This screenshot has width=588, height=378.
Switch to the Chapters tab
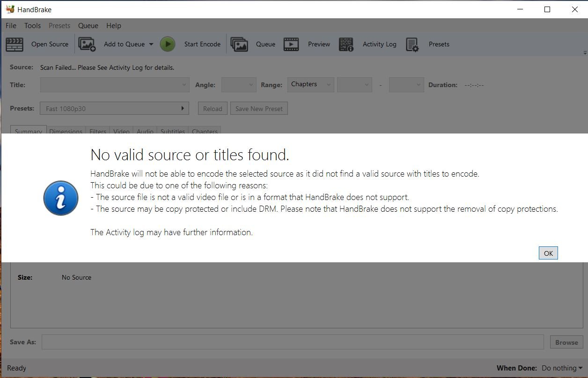click(x=205, y=130)
